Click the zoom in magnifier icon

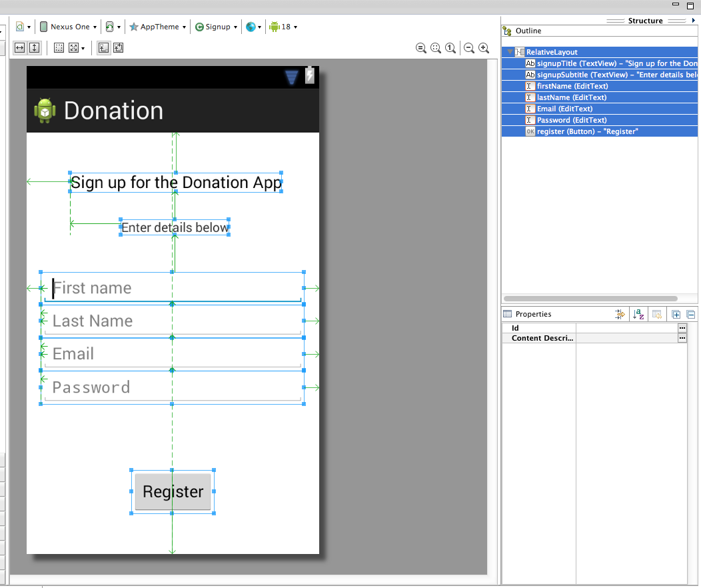484,48
